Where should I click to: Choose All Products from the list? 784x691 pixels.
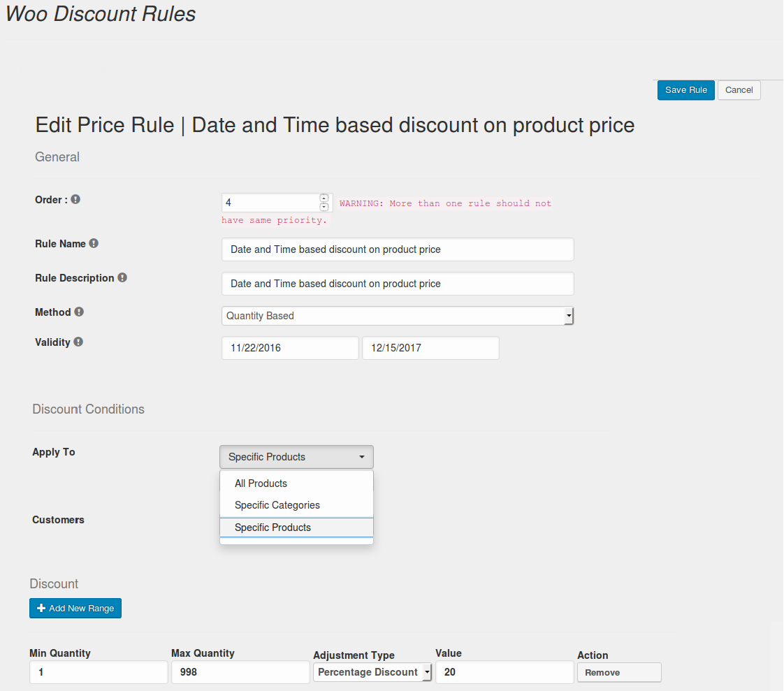click(261, 483)
